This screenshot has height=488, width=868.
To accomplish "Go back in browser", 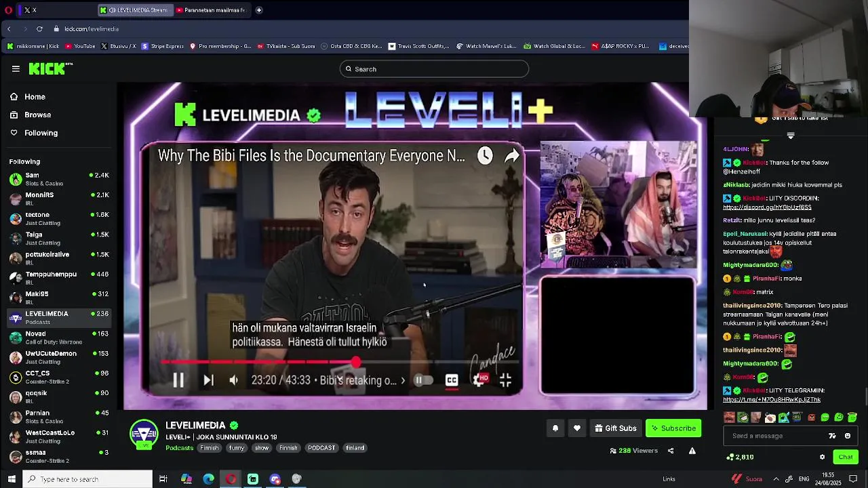I will pyautogui.click(x=9, y=28).
